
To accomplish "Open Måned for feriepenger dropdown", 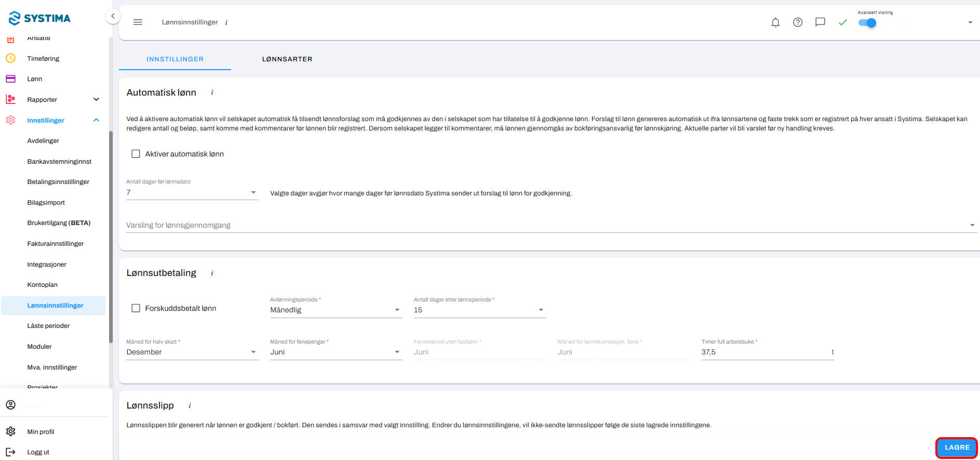I will point(336,352).
